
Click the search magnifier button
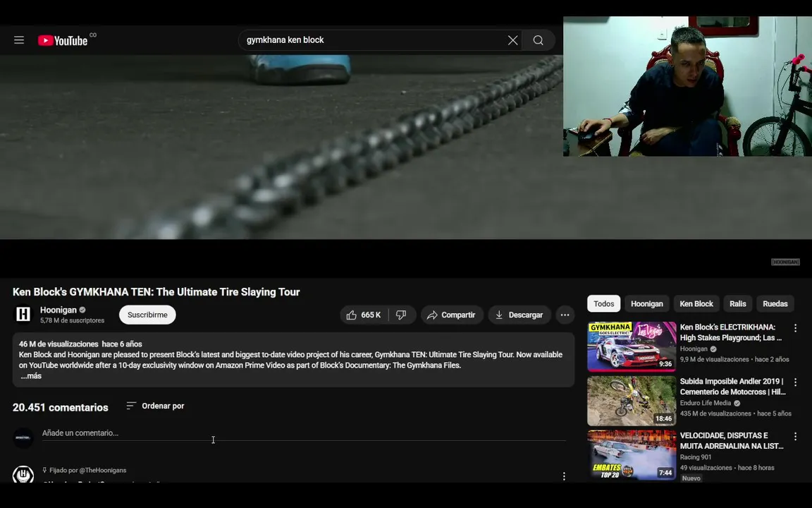click(x=538, y=40)
